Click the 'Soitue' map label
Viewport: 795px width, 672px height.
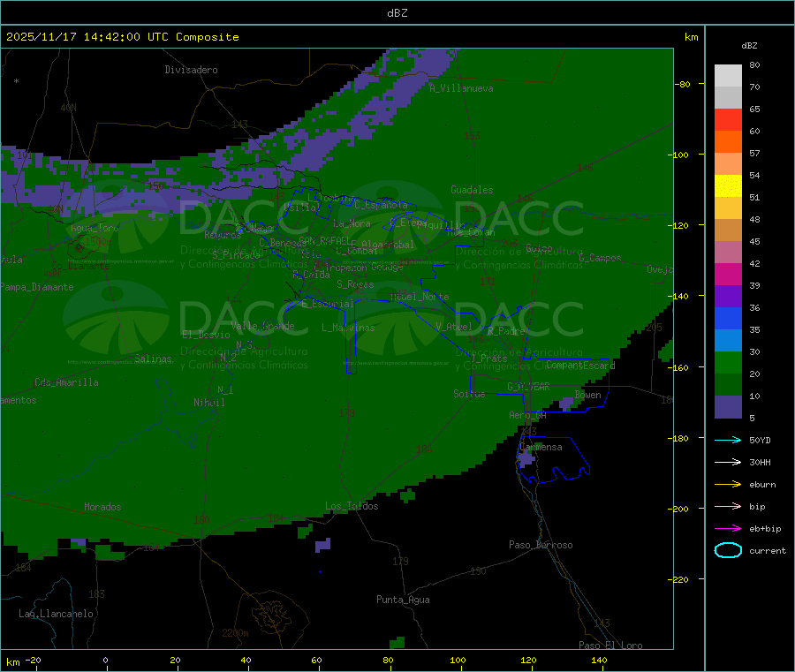(469, 394)
